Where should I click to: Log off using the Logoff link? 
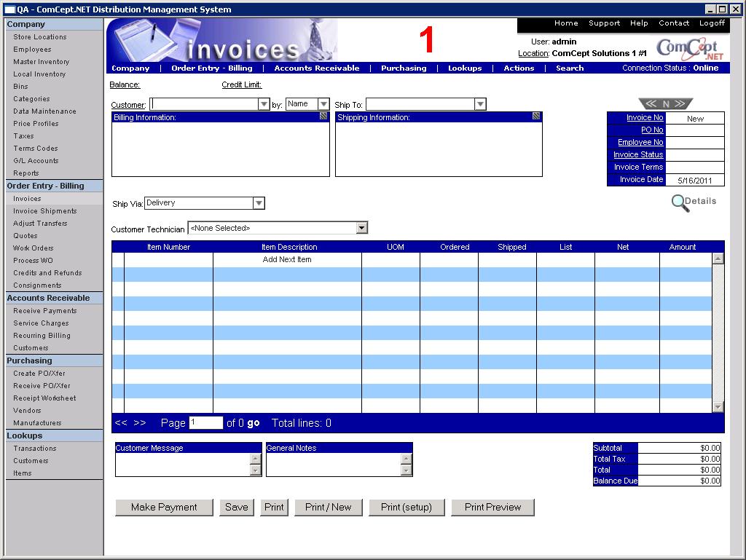point(712,23)
